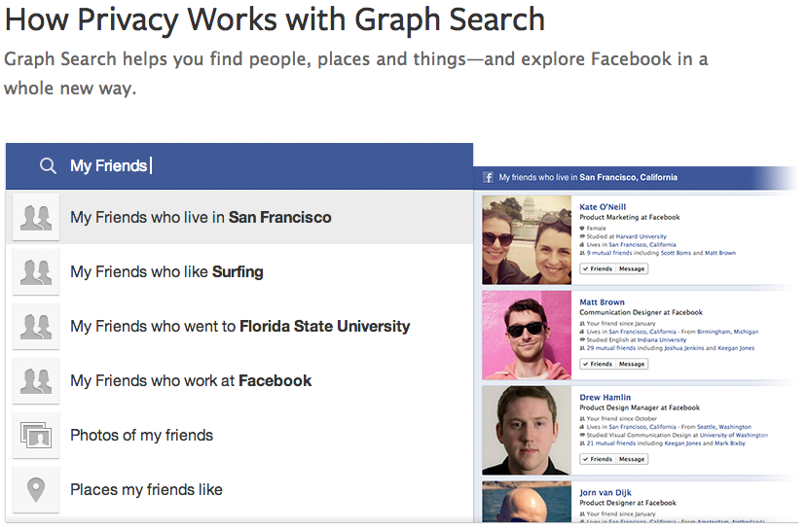The width and height of the screenshot is (806, 532).
Task: Toggle the Friends button under Drew Hamlin
Action: coord(598,459)
